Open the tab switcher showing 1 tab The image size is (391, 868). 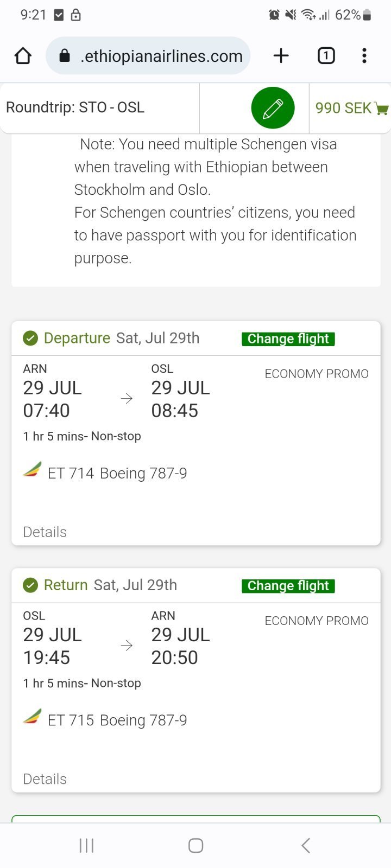click(x=326, y=55)
